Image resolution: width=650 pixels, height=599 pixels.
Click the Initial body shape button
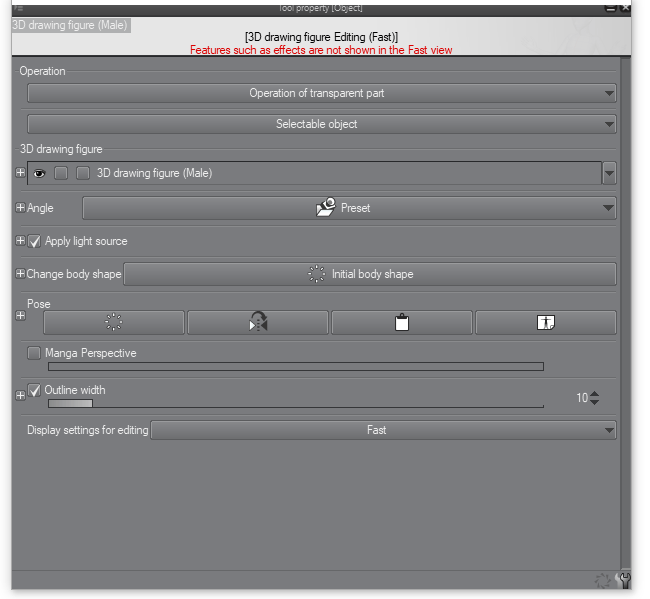(370, 274)
